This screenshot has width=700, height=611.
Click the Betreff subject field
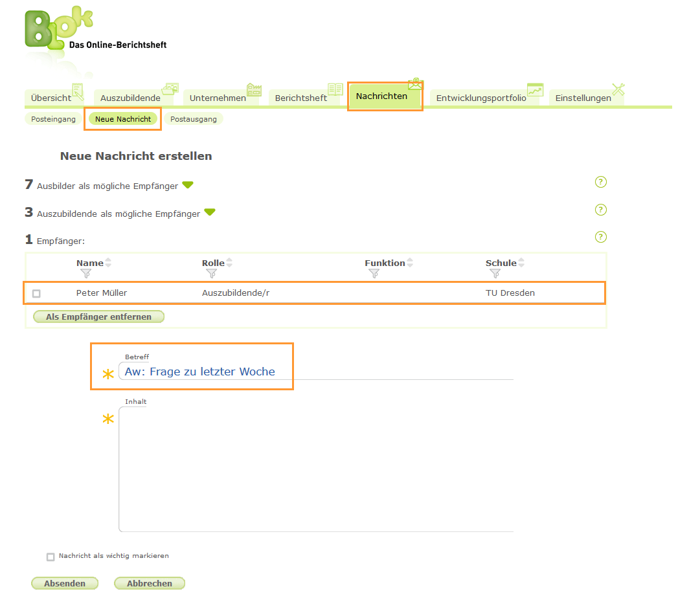pos(316,372)
